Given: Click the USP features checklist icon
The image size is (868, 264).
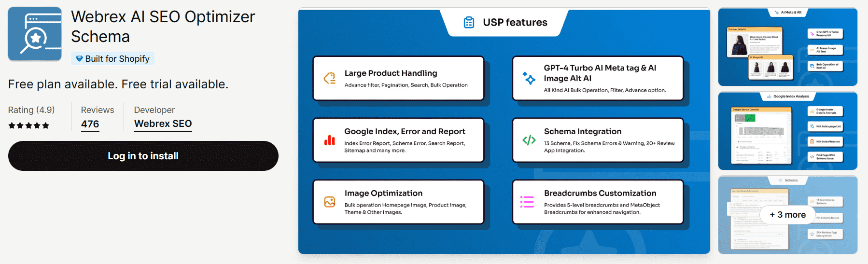Looking at the screenshot, I should click(x=469, y=22).
